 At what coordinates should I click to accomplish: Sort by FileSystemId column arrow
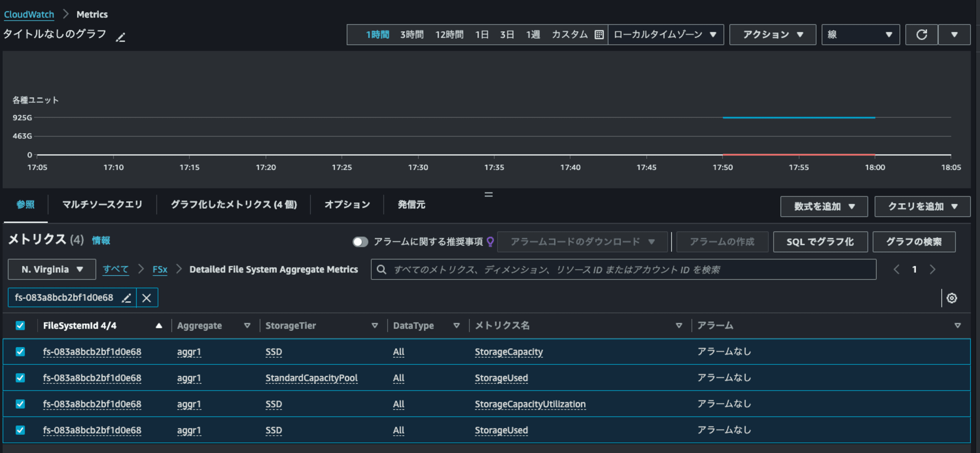159,326
